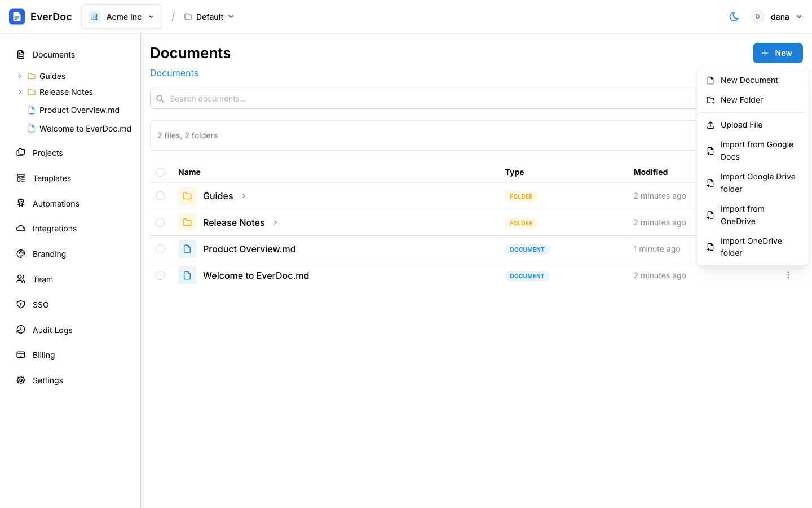Open Branding palette icon in sidebar
Viewport: 812px width, 508px height.
pyautogui.click(x=21, y=254)
